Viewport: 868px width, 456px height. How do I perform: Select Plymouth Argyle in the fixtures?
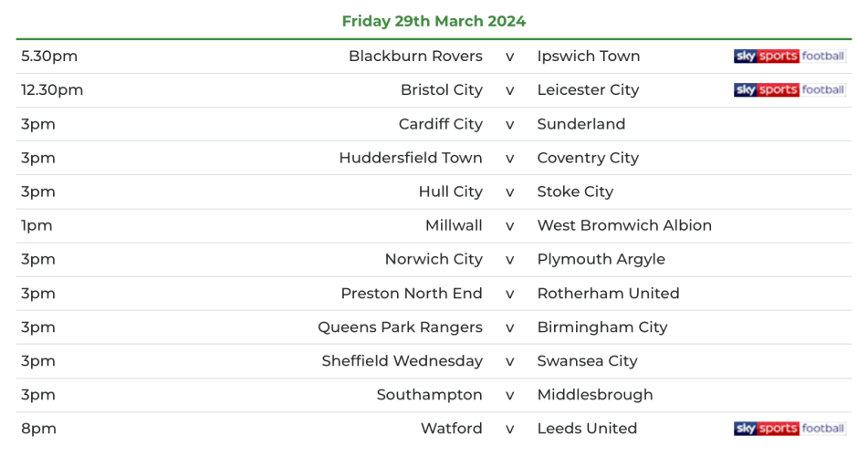601,259
